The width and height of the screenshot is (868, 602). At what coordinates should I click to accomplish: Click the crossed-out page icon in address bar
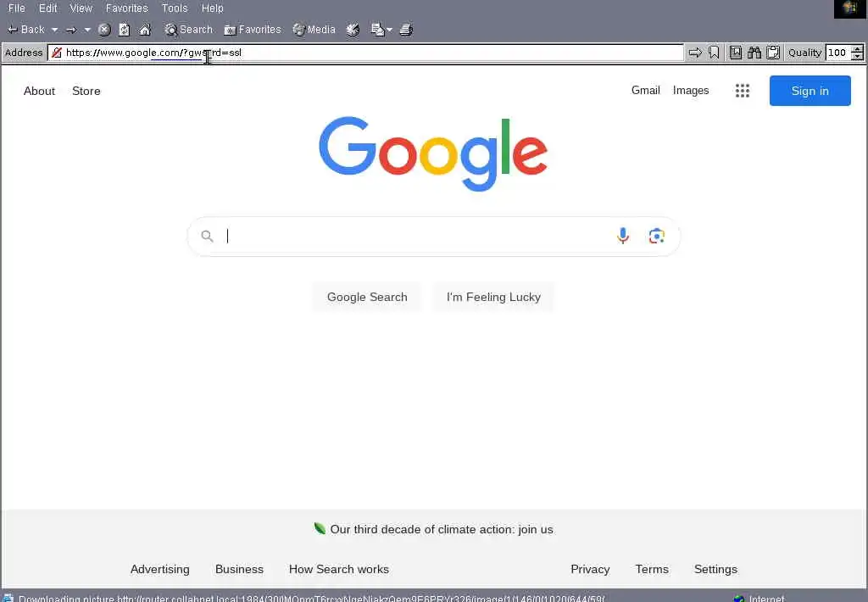tap(57, 53)
